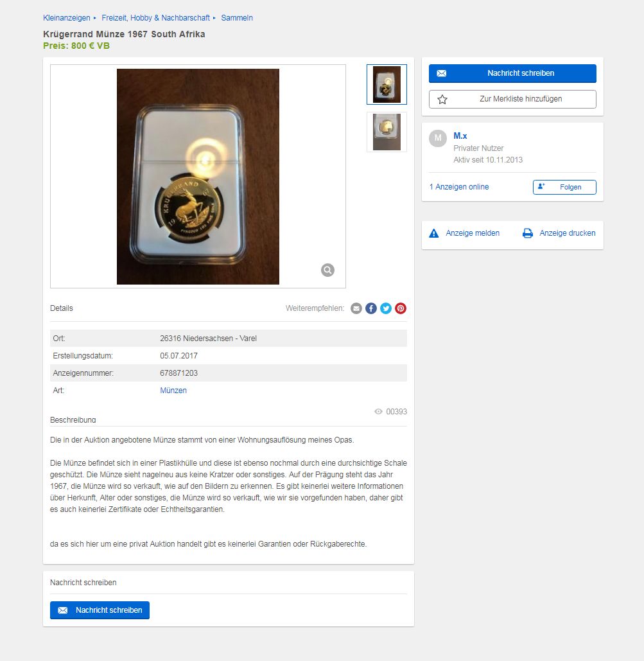Select the first coin thumbnail

click(x=387, y=84)
